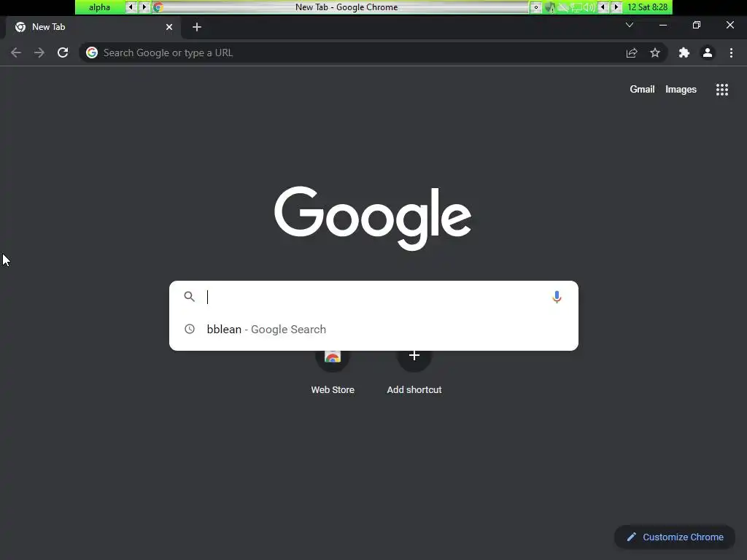Open the Web Store shortcut
The width and height of the screenshot is (747, 560).
(x=333, y=371)
